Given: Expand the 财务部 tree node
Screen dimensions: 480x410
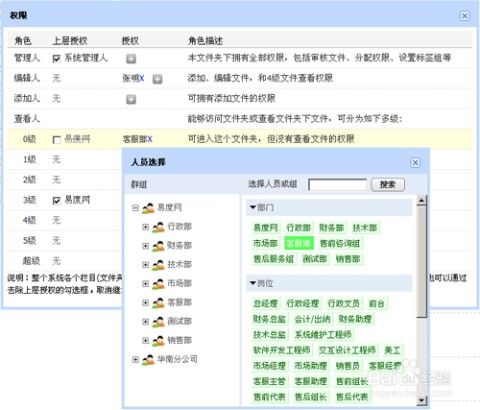Looking at the screenshot, I should [x=145, y=246].
